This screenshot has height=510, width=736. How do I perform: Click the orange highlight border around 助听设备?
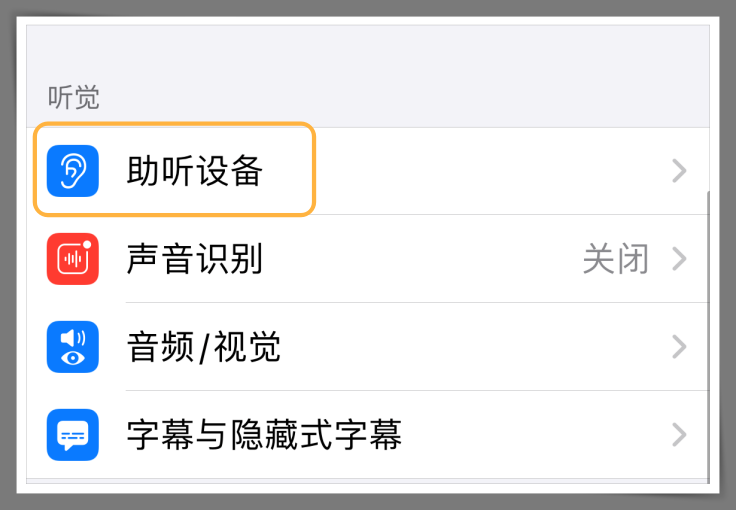point(175,124)
